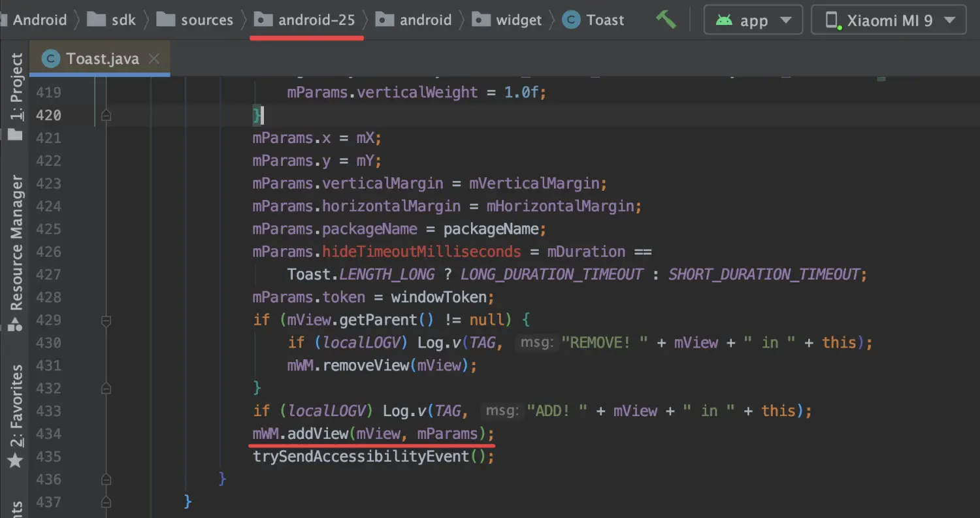Click on Toast.LENGTH_LONG in line 427
The height and width of the screenshot is (518, 980).
(x=361, y=274)
